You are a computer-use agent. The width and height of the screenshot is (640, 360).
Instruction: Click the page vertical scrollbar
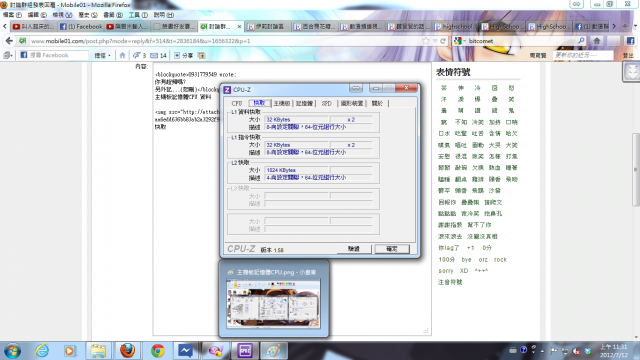pyautogui.click(x=636, y=169)
